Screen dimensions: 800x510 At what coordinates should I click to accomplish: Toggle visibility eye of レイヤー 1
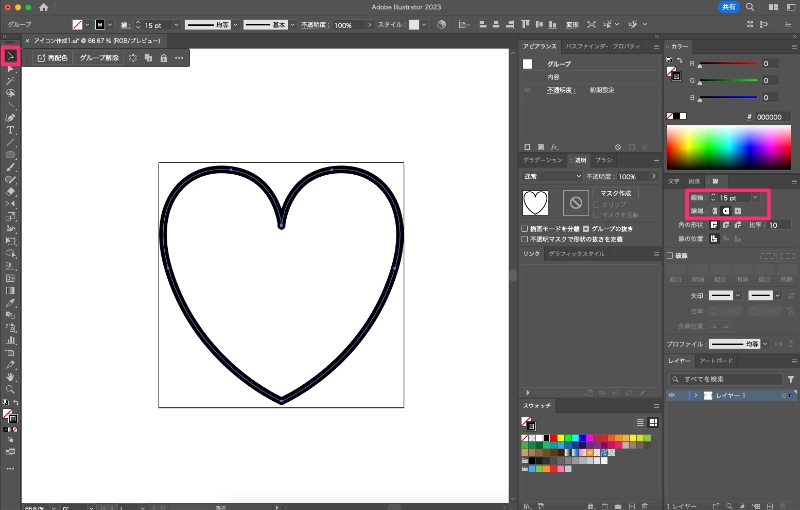[x=671, y=395]
